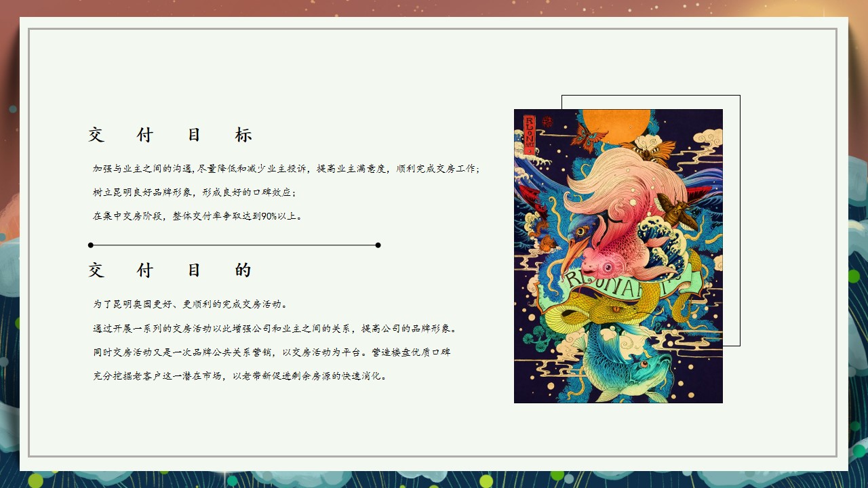Click the heading 交付目标

[x=170, y=135]
